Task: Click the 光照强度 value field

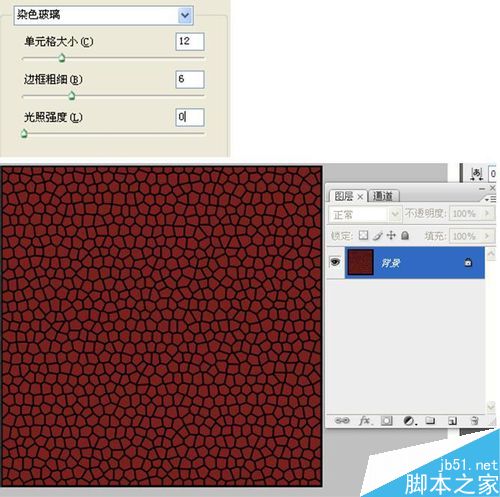Action: (190, 117)
